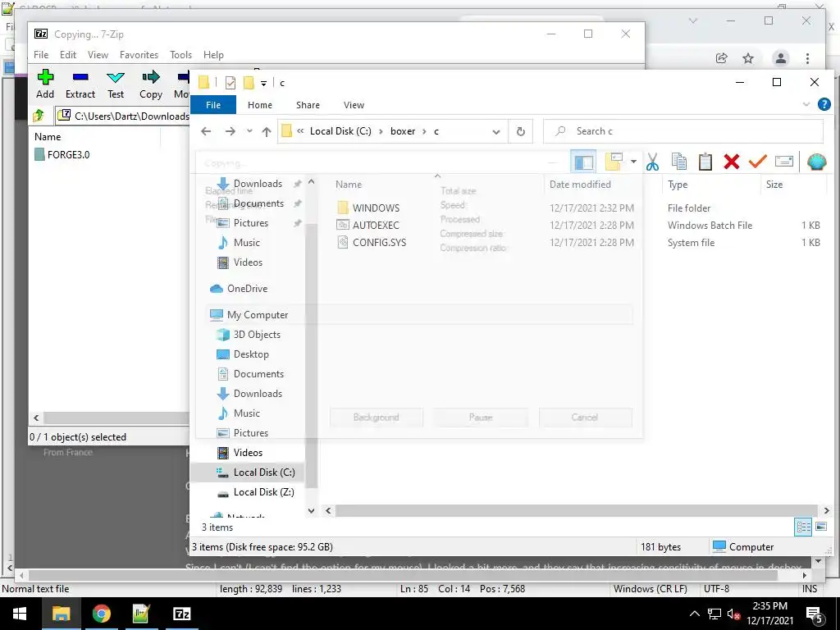Open the Quick Access toolbar customize dropdown
The height and width of the screenshot is (630, 840).
pyautogui.click(x=263, y=83)
